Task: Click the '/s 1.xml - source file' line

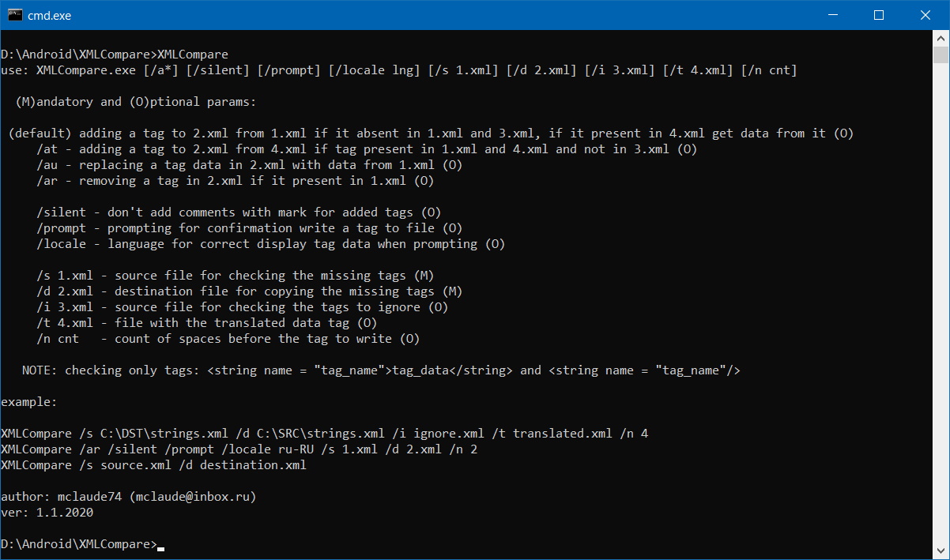Action: (235, 276)
